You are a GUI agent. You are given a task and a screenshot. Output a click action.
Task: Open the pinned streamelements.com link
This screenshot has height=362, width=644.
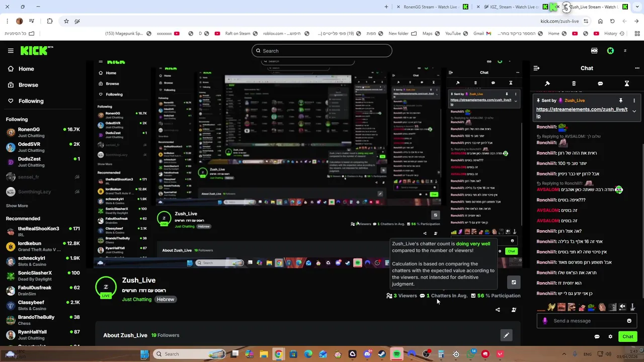pos(582,113)
